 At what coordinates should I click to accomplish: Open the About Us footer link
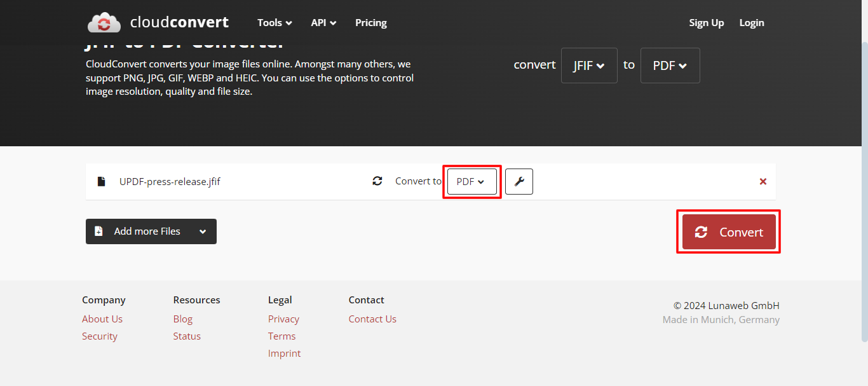click(102, 319)
